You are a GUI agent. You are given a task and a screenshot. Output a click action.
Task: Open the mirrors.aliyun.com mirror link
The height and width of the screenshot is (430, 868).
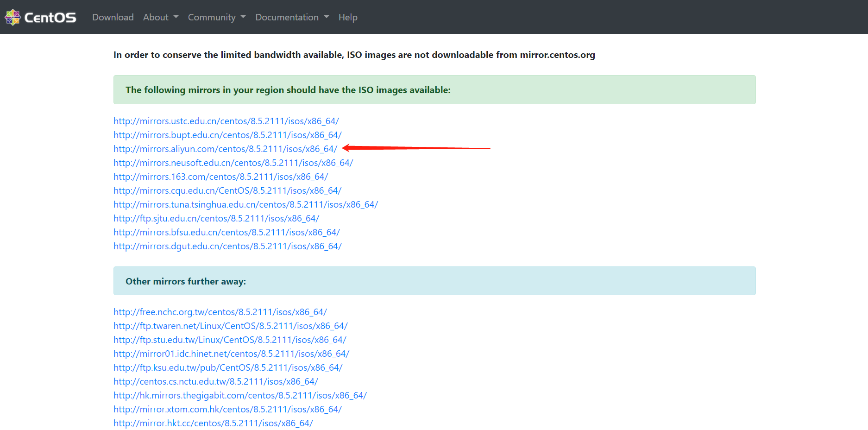[226, 149]
